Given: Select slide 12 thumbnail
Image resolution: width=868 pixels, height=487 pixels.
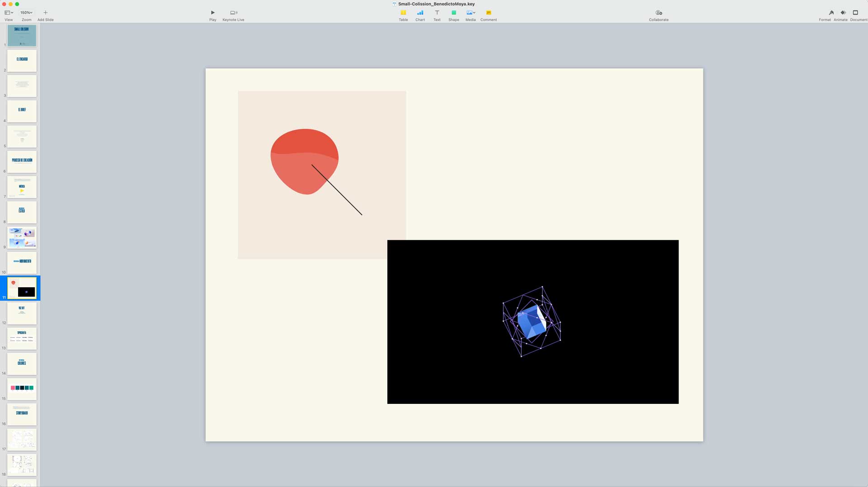Looking at the screenshot, I should point(22,314).
